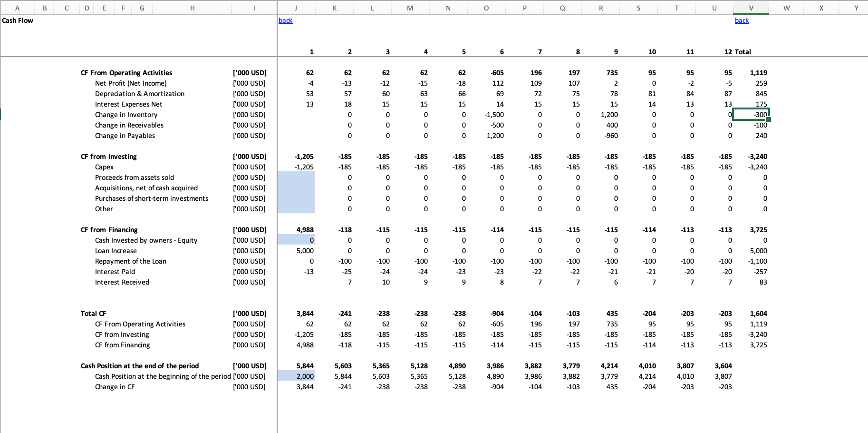
Task: Select beginning cash input cell 2,000
Action: tap(296, 376)
